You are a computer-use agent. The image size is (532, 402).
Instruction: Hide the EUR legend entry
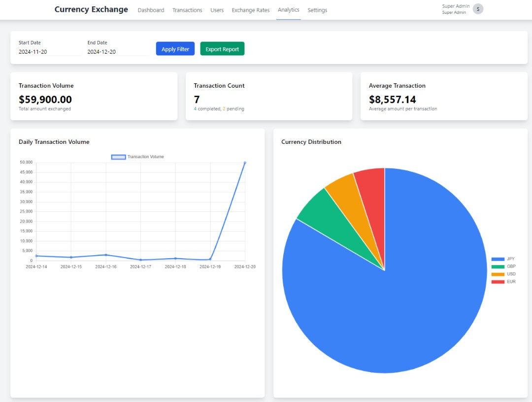pos(503,282)
